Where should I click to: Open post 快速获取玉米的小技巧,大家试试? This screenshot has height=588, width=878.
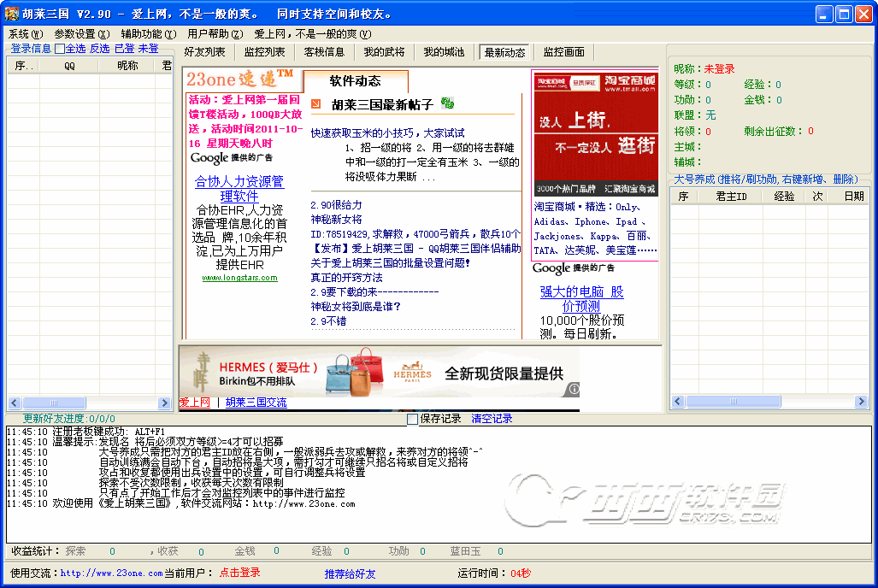pyautogui.click(x=387, y=133)
